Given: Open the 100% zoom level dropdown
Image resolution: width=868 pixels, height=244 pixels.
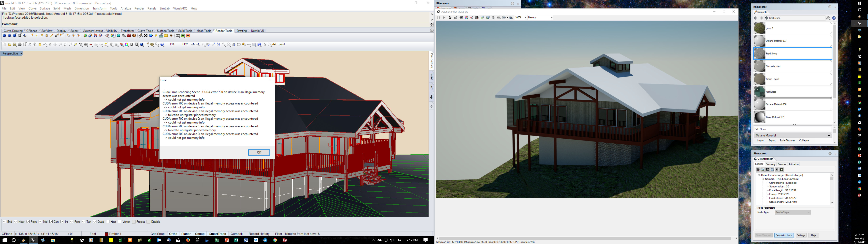Looking at the screenshot, I should [x=526, y=17].
